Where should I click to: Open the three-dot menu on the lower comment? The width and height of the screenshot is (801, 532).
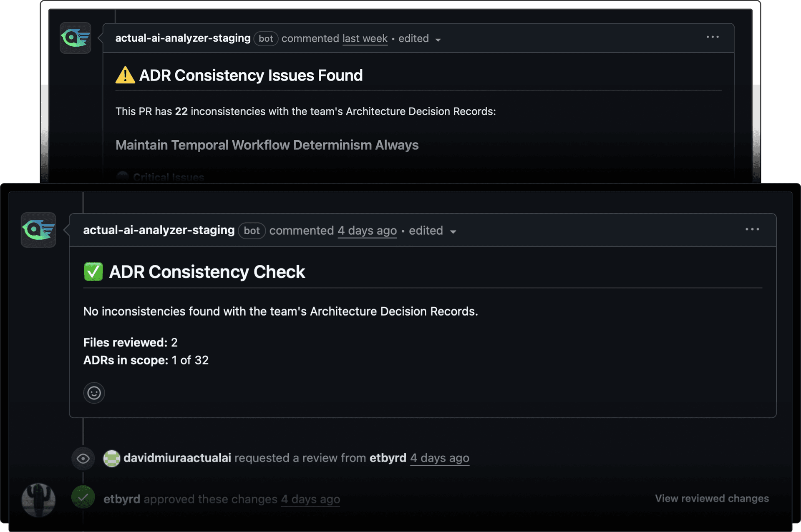(x=752, y=229)
